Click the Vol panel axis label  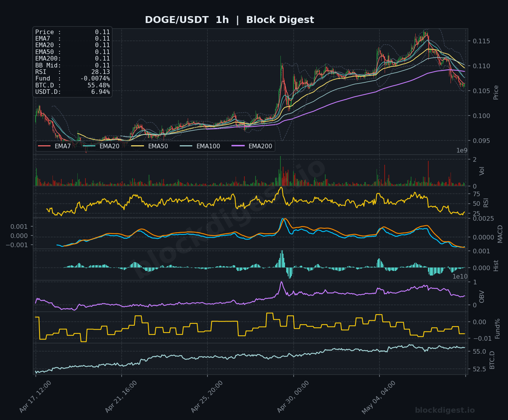[x=482, y=171]
